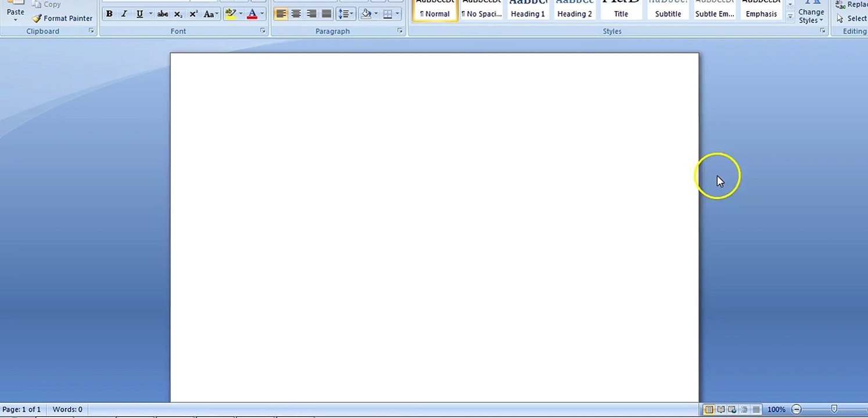Apply Strikethrough to text
The image size is (868, 418).
[x=163, y=14]
